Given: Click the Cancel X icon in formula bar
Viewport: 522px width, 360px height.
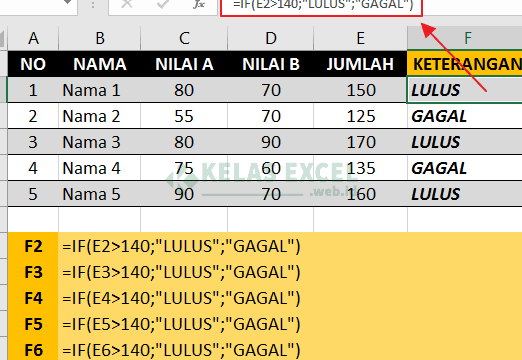Looking at the screenshot, I should click(127, 4).
